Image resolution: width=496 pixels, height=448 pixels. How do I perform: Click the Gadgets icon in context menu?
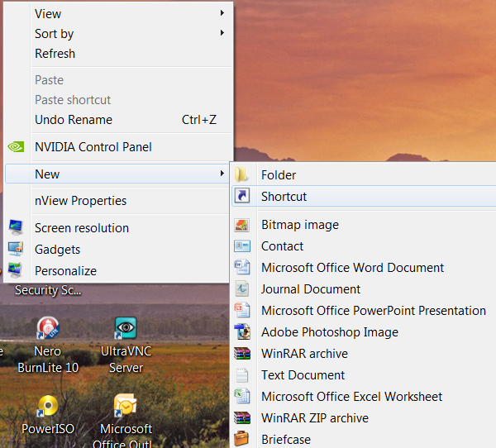pyautogui.click(x=16, y=249)
